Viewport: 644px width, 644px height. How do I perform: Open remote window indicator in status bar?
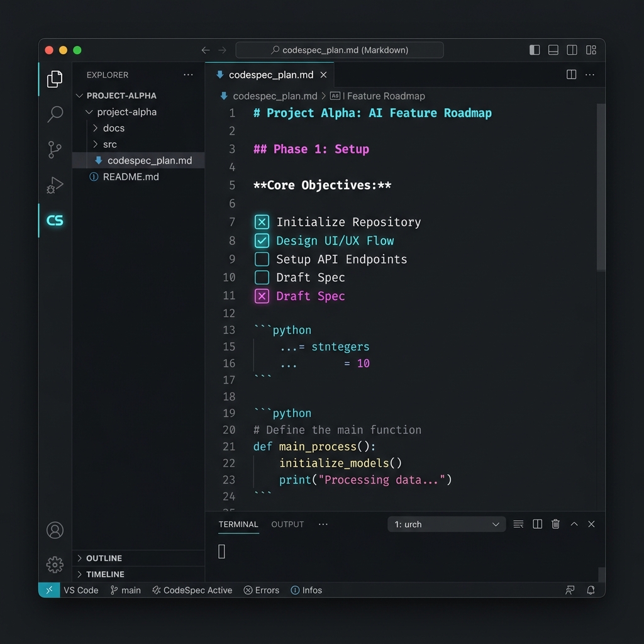pyautogui.click(x=49, y=590)
